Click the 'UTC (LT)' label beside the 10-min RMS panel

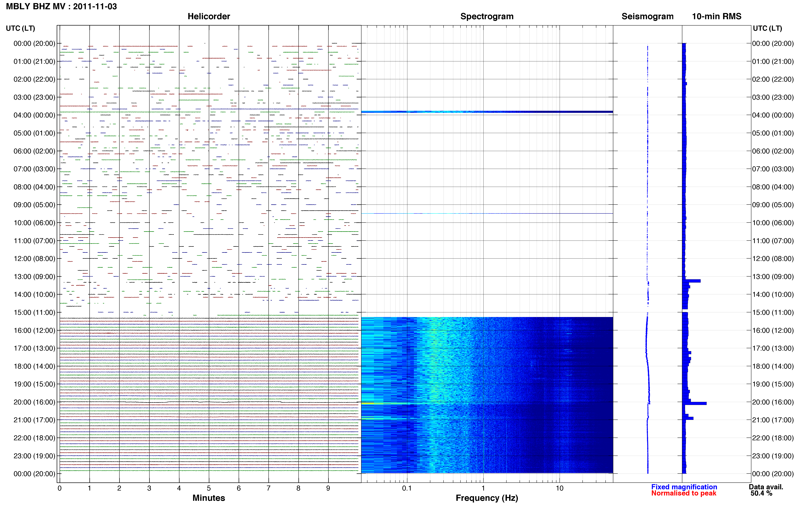tap(767, 28)
